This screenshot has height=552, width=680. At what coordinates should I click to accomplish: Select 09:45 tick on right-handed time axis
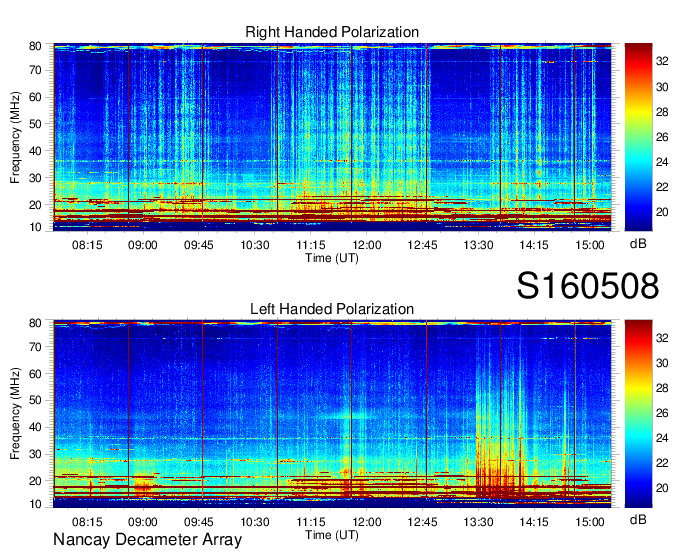point(199,245)
